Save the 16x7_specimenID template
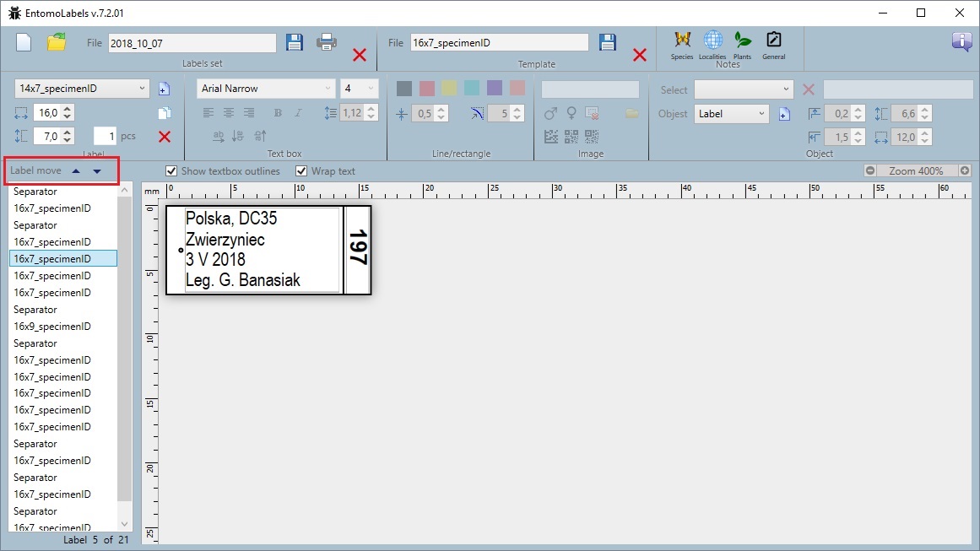This screenshot has width=980, height=551. 608,43
